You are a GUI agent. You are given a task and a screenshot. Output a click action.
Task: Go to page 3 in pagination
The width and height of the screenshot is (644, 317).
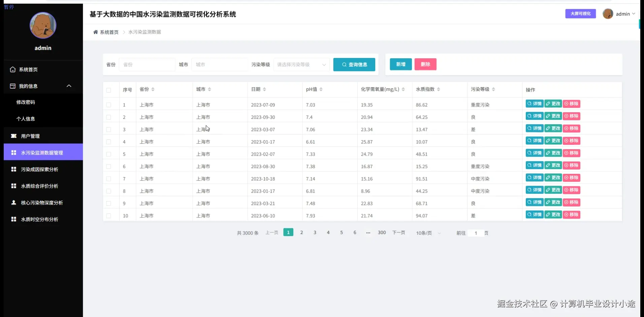tap(315, 232)
